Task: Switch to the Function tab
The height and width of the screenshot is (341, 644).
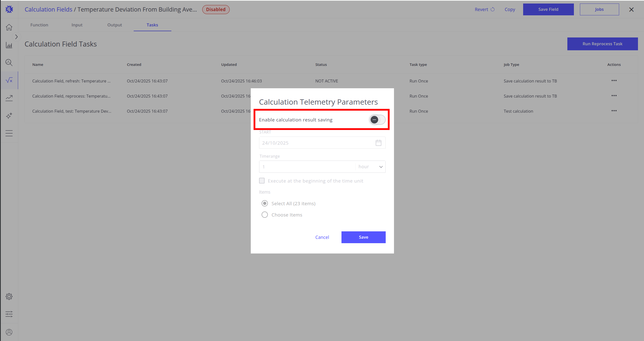Action: click(39, 25)
